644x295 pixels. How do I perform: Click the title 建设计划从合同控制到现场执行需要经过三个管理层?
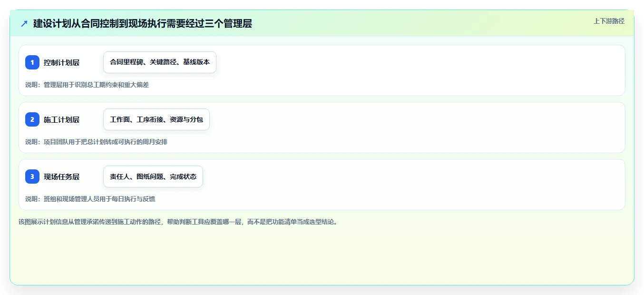(x=143, y=24)
